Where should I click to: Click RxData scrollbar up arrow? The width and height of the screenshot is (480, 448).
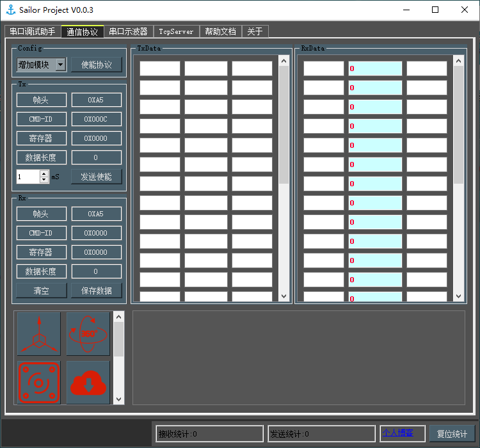coord(458,61)
